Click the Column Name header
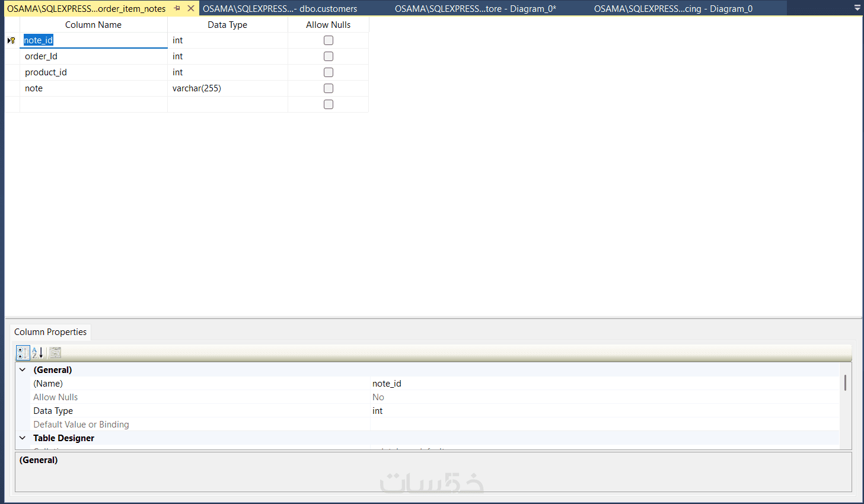864x504 pixels. [94, 25]
